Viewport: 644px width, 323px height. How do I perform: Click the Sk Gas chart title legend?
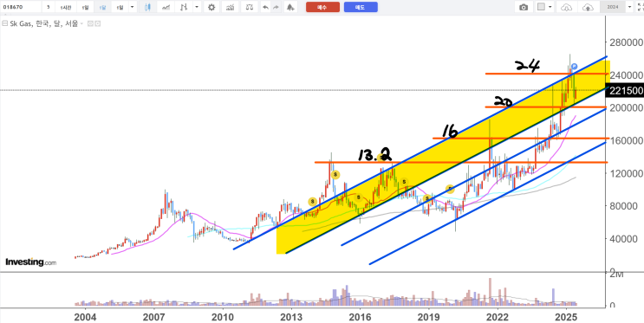pos(44,23)
